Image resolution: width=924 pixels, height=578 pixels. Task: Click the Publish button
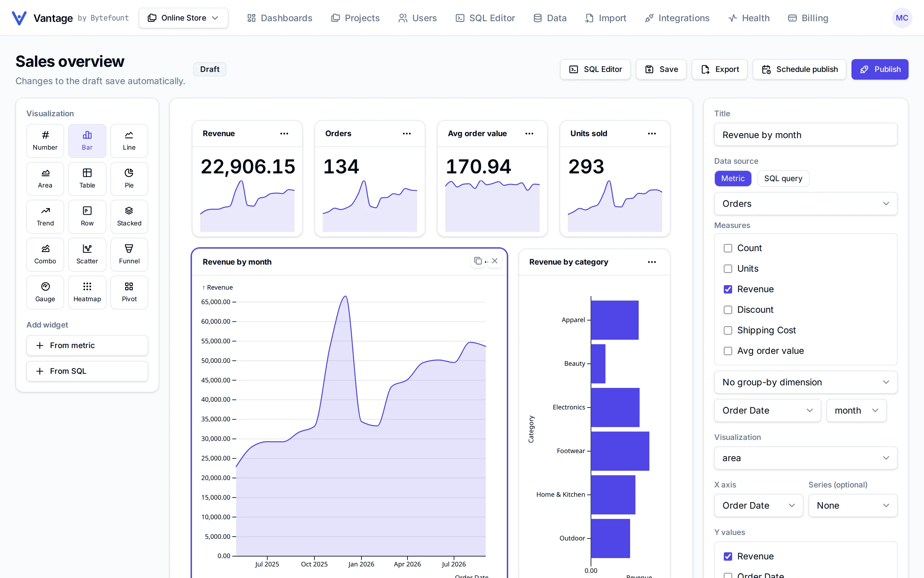click(x=880, y=69)
